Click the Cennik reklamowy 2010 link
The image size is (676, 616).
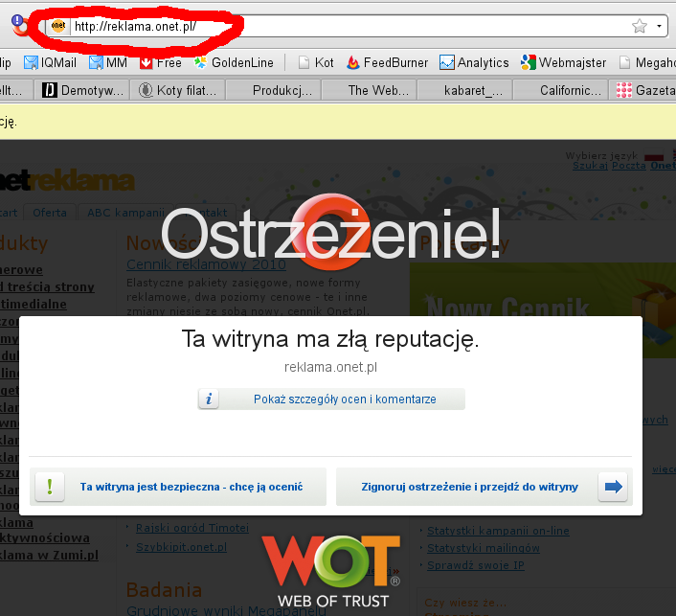tap(206, 264)
